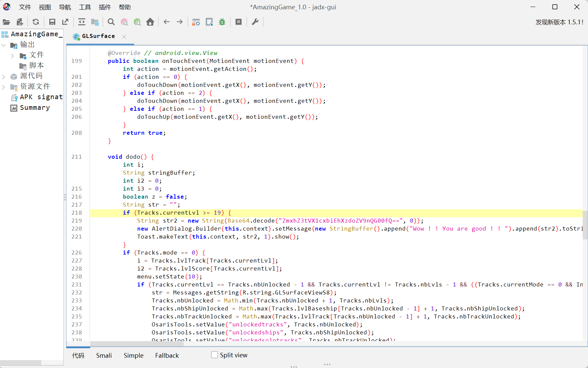Switch to the Smali view tab
588x368 pixels.
[104, 355]
